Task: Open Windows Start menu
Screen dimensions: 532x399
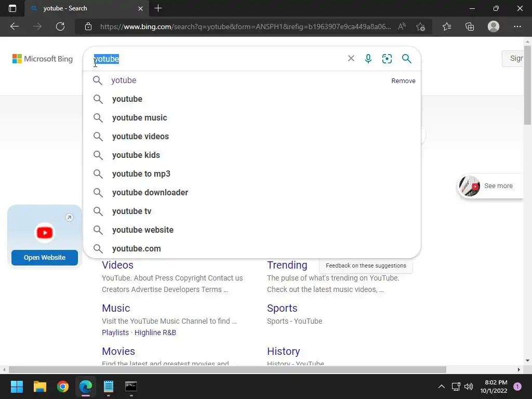Action: (17, 387)
